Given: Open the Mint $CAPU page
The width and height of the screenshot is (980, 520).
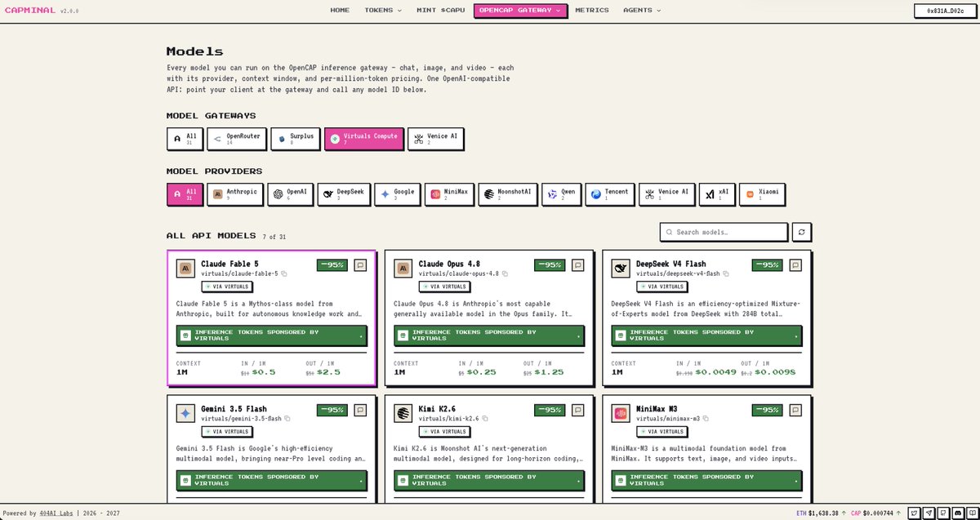Looking at the screenshot, I should 440,11.
